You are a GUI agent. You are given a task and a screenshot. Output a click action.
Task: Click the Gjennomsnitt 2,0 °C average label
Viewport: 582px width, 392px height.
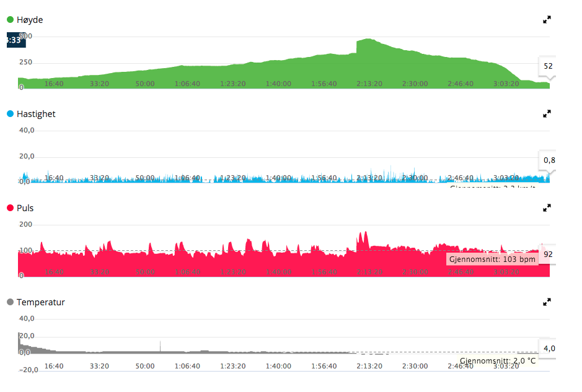(x=497, y=360)
